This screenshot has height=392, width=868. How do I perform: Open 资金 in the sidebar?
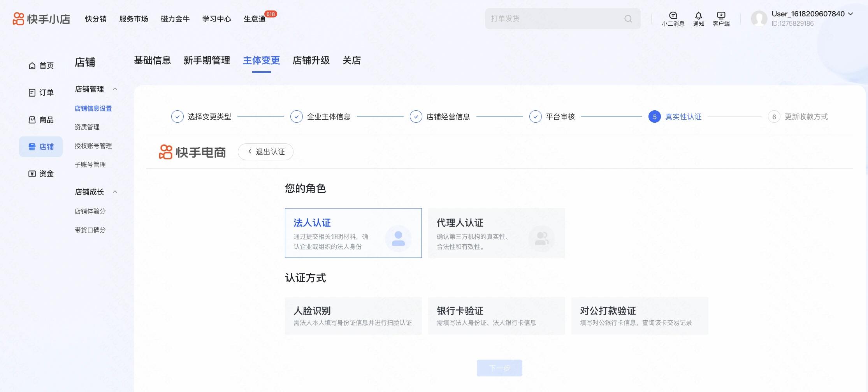pyautogui.click(x=41, y=173)
